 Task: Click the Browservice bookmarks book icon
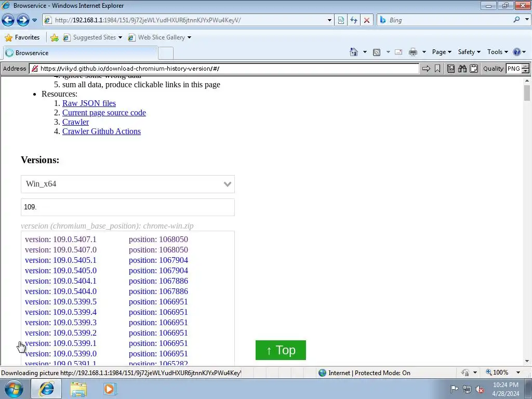point(450,69)
